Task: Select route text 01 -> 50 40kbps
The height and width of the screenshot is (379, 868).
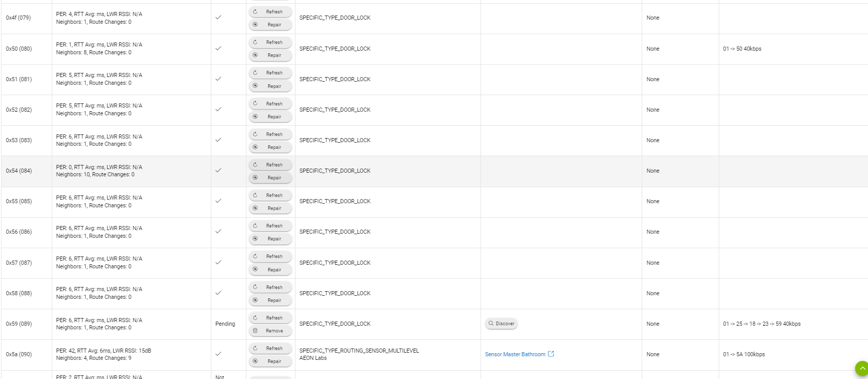Action: 742,49
